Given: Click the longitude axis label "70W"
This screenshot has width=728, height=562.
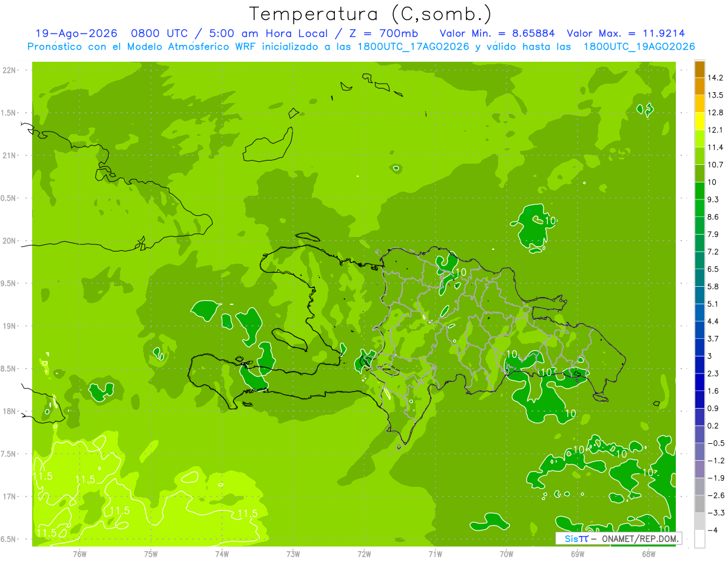Looking at the screenshot, I should pyautogui.click(x=507, y=554).
